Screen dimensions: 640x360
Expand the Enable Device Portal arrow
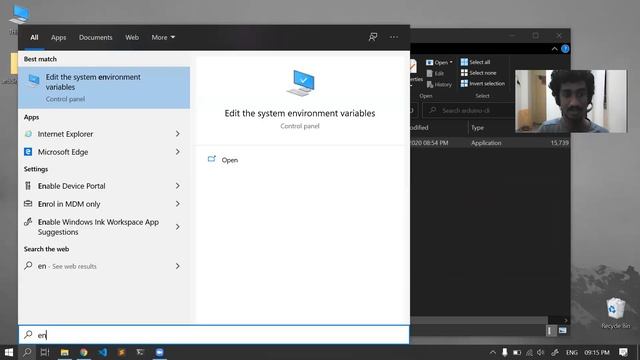178,186
